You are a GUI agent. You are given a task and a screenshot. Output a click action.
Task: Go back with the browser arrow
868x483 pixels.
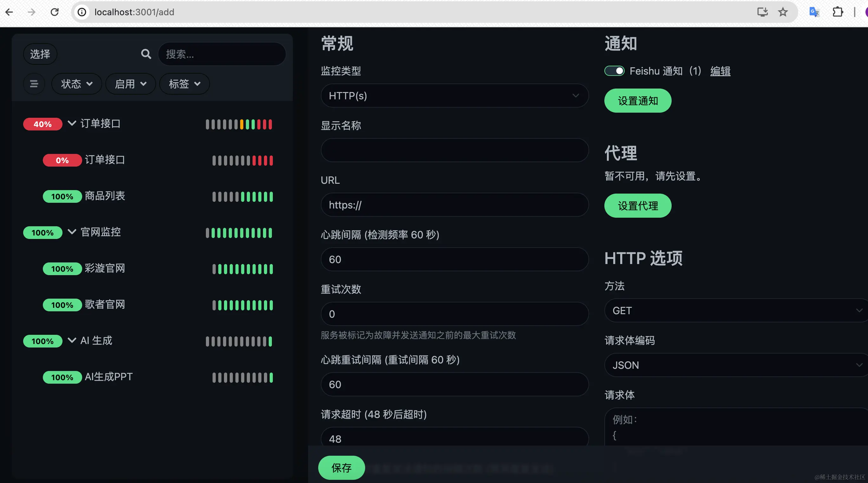click(10, 12)
